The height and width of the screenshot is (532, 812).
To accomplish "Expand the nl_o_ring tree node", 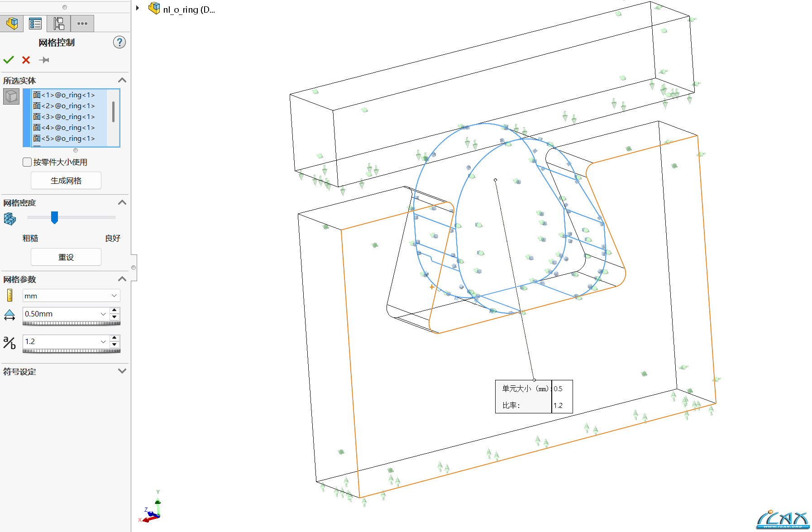I will click(138, 8).
